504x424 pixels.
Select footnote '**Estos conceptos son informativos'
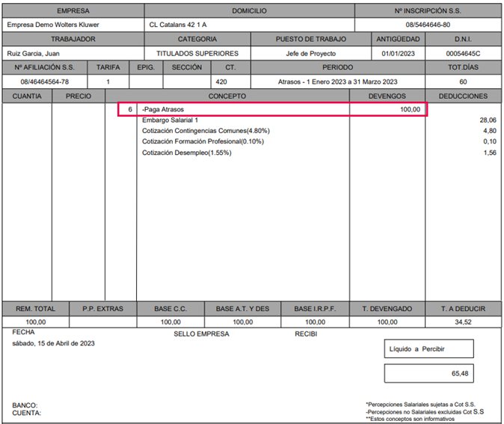click(410, 419)
